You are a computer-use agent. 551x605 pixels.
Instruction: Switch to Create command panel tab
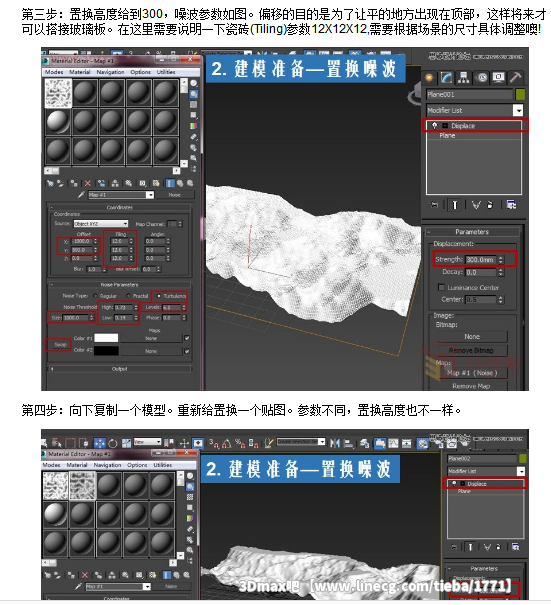pos(429,78)
